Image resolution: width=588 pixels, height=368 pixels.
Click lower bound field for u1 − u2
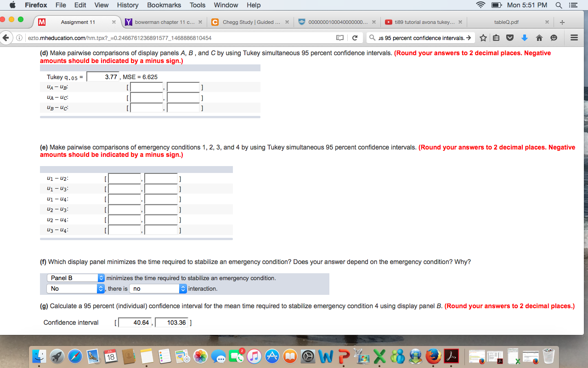[124, 178]
